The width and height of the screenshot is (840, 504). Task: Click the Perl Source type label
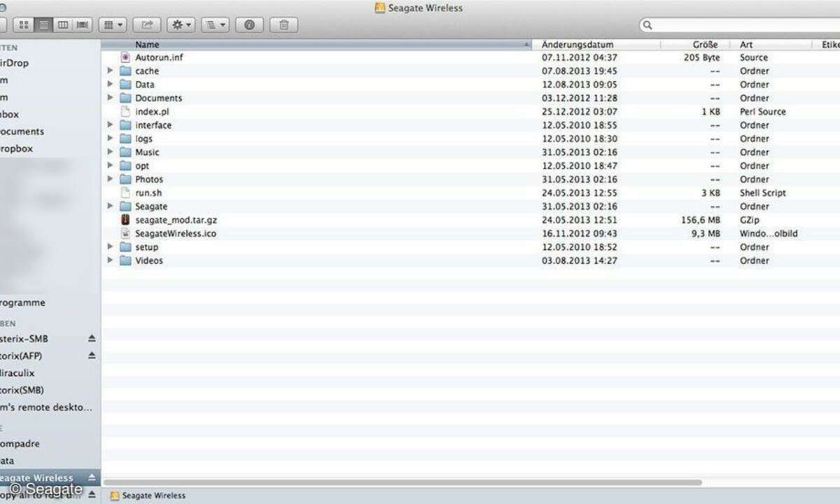[763, 111]
